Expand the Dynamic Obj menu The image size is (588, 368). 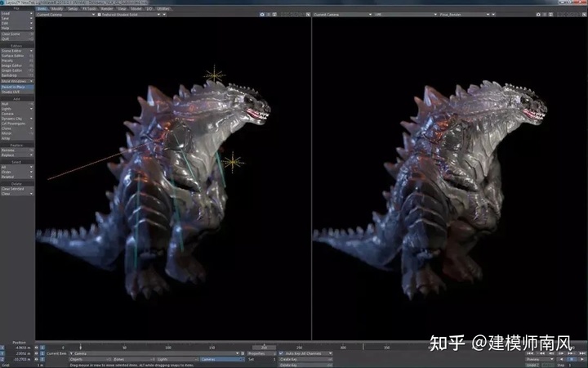pyautogui.click(x=17, y=119)
